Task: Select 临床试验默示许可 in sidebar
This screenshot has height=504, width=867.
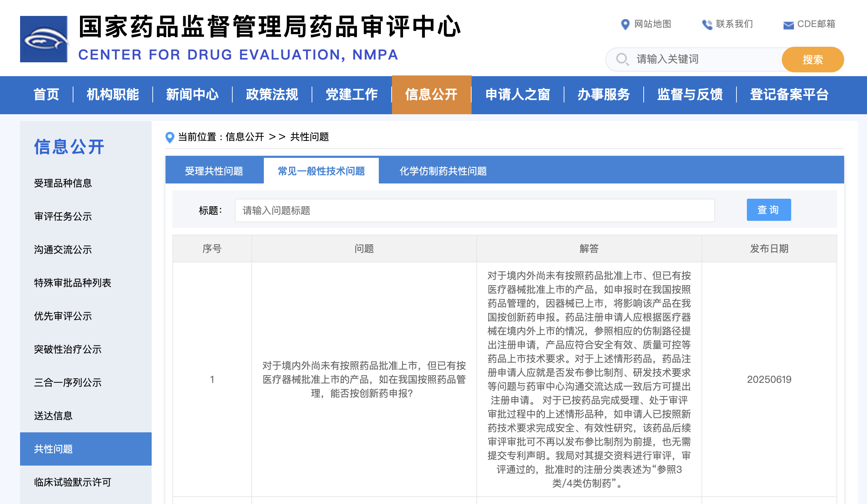Action: 73,482
